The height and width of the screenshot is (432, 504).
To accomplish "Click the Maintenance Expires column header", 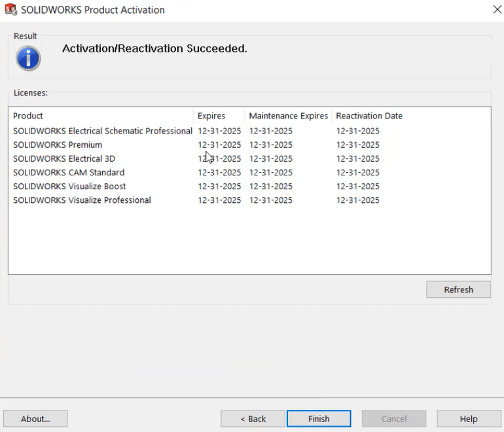I will 288,116.
